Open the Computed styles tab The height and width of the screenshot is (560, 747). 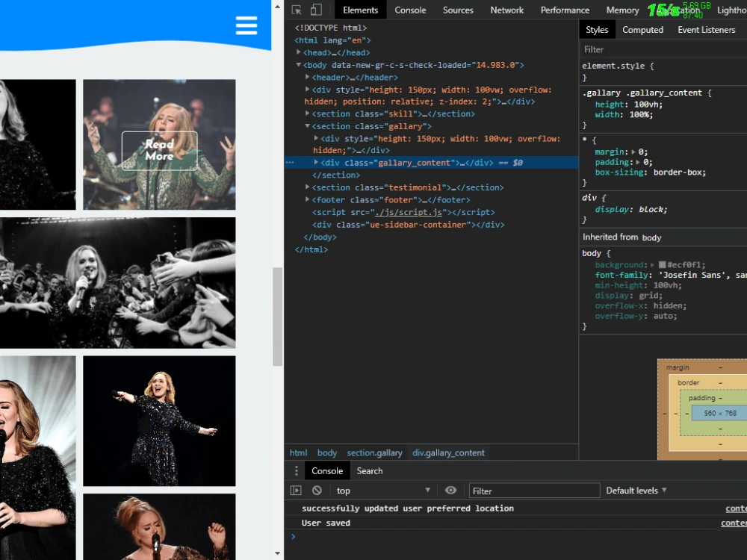[x=642, y=30]
